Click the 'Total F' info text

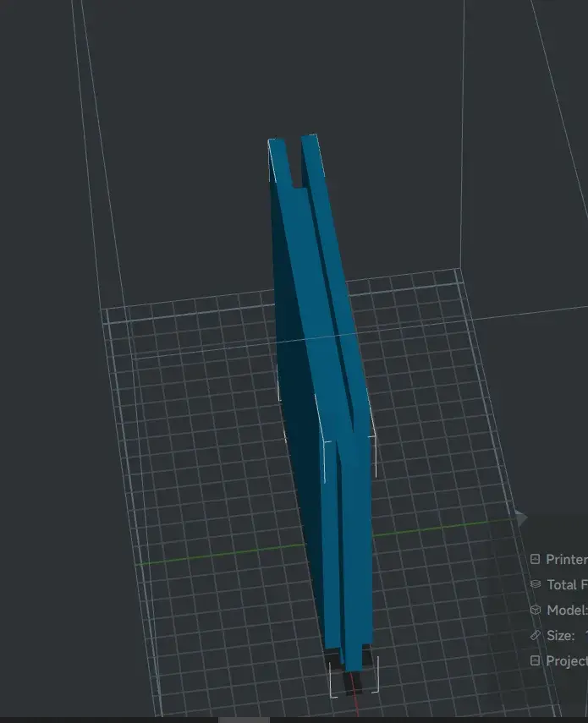(567, 584)
